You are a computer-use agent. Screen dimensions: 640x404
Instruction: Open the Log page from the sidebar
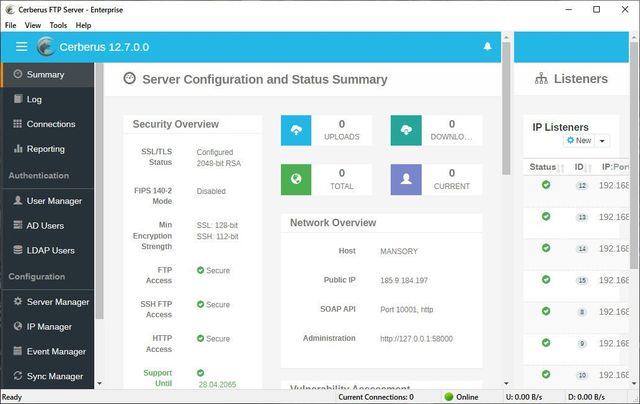coord(34,99)
